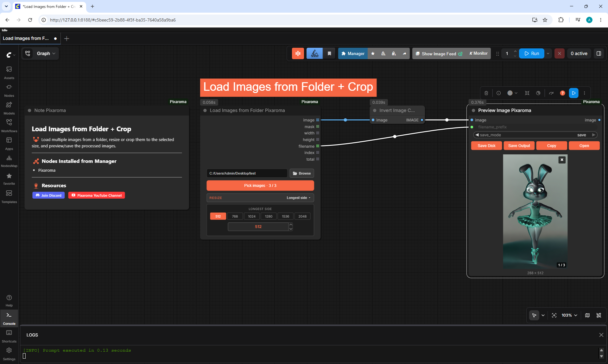Fit view using the focus frame icon

554,315
